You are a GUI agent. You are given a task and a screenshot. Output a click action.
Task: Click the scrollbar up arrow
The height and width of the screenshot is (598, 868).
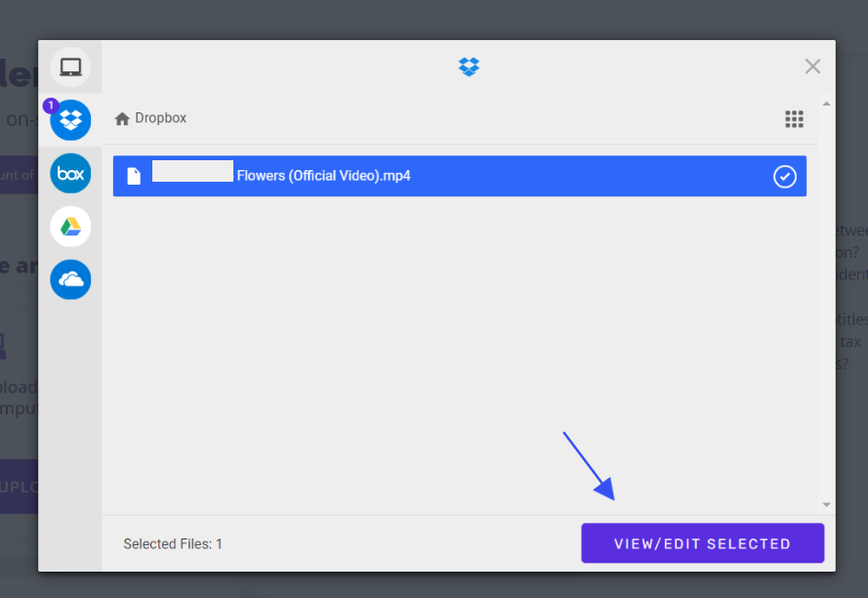[x=826, y=104]
